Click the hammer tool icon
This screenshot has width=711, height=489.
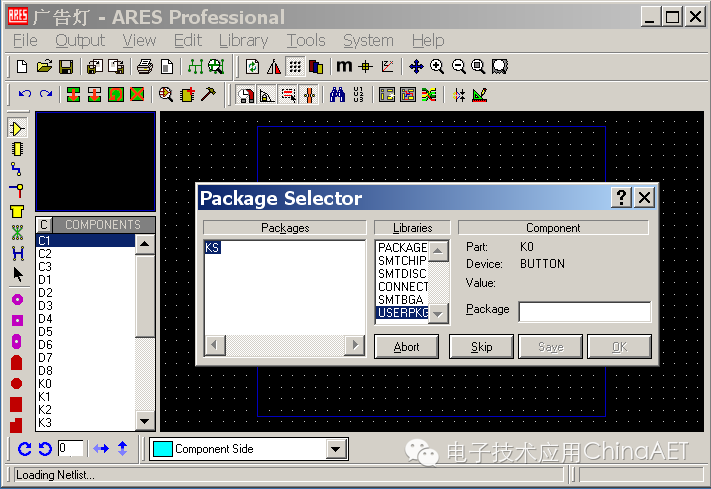tap(209, 94)
